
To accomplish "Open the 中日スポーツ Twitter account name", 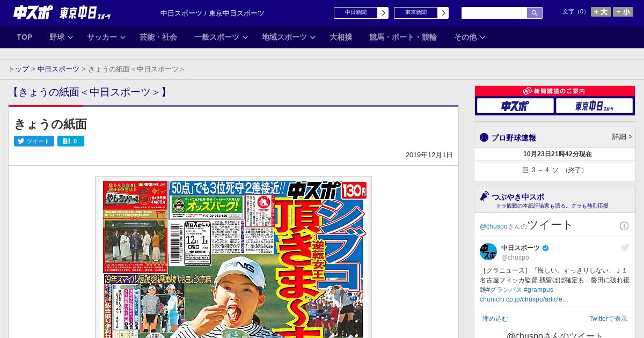I will 521,247.
